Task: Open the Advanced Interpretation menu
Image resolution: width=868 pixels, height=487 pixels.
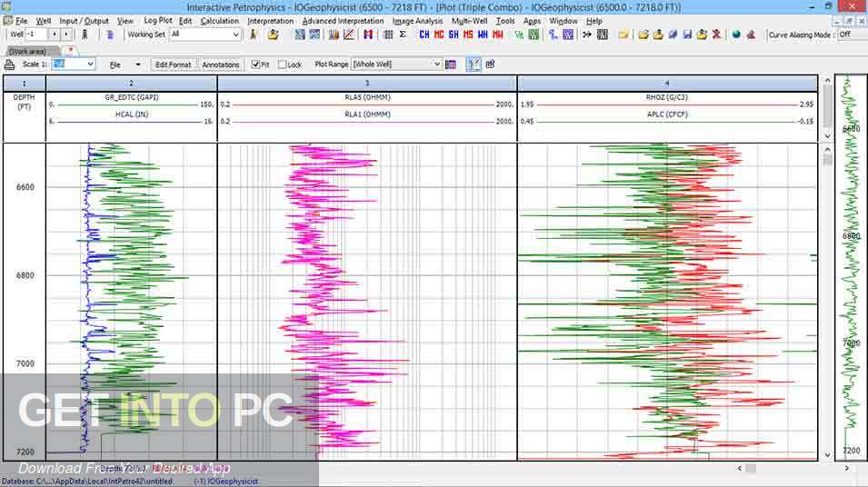Action: [x=343, y=21]
